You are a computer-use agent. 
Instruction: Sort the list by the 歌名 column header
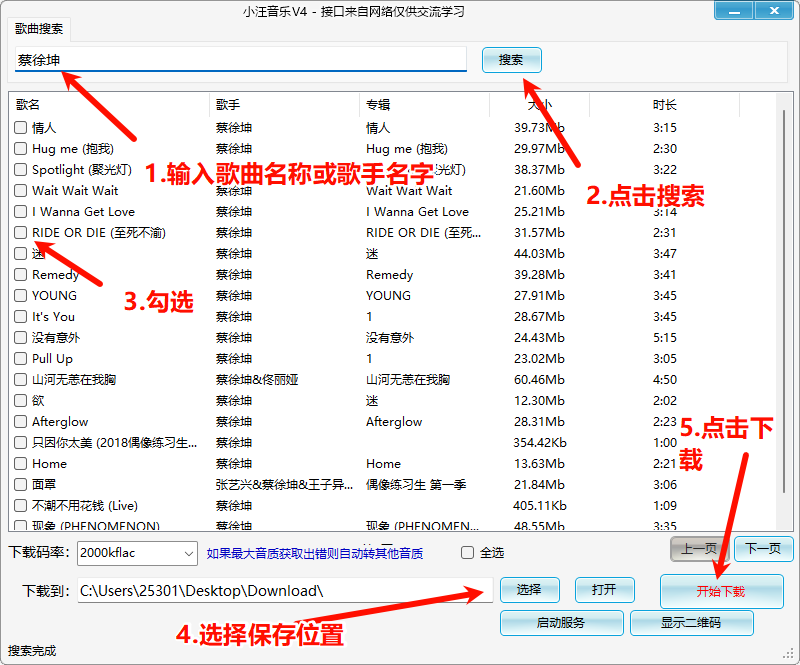(x=110, y=105)
